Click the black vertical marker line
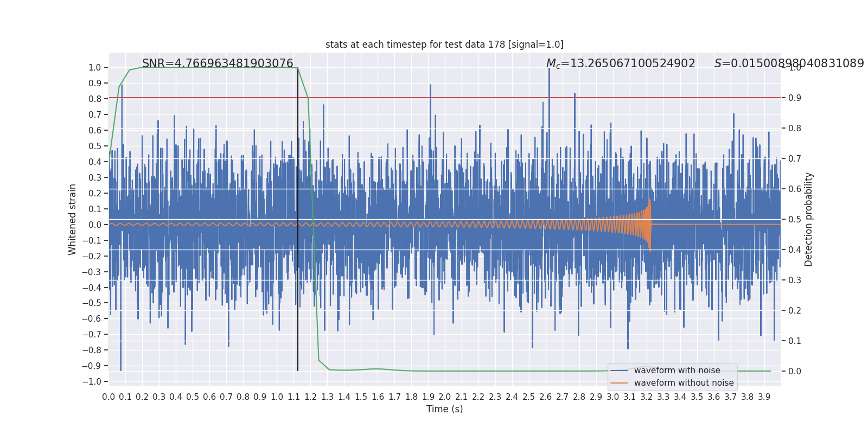The height and width of the screenshot is (434, 868). tap(298, 219)
